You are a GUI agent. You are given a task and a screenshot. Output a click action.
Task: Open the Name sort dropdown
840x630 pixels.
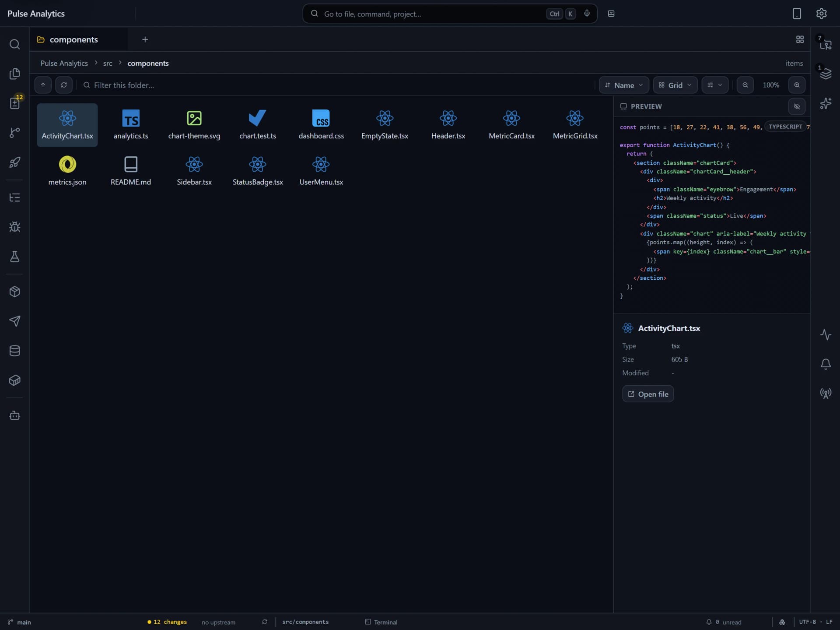[623, 85]
